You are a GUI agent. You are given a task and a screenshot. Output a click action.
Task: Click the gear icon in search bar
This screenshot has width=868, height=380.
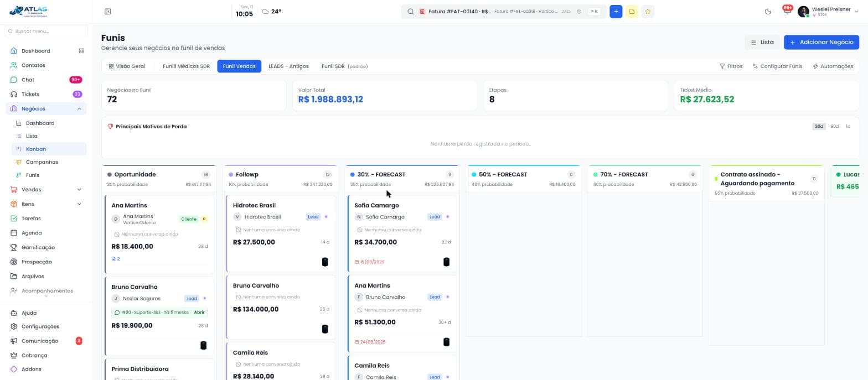click(x=579, y=12)
